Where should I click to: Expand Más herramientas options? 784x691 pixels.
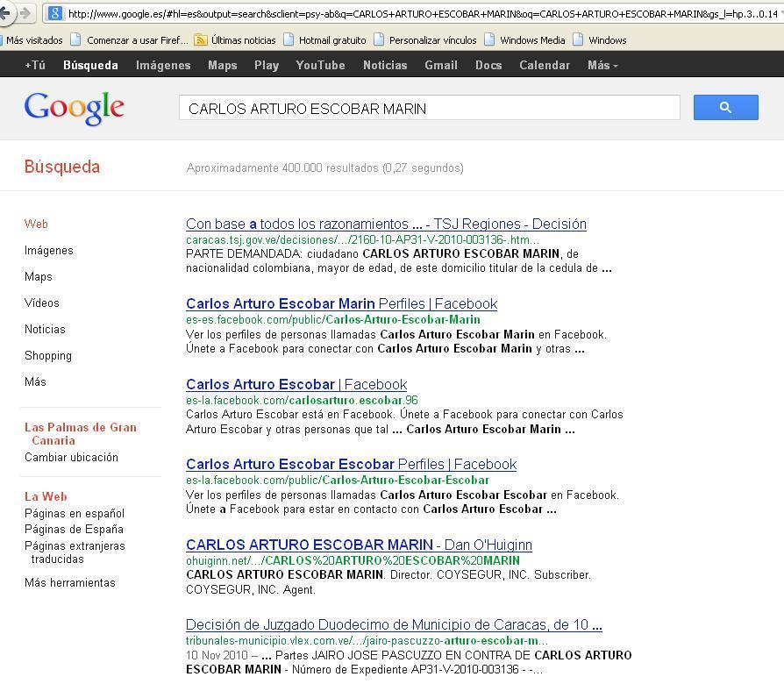pyautogui.click(x=69, y=582)
